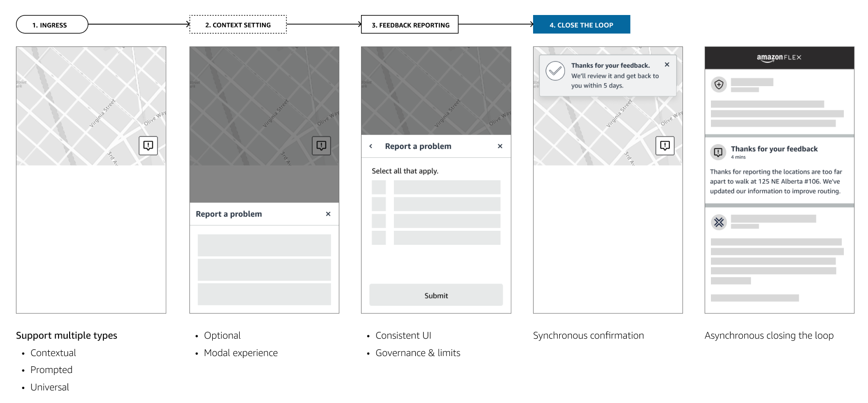Tap feedback icon on Ingress map screen
The image size is (868, 403).
click(148, 145)
